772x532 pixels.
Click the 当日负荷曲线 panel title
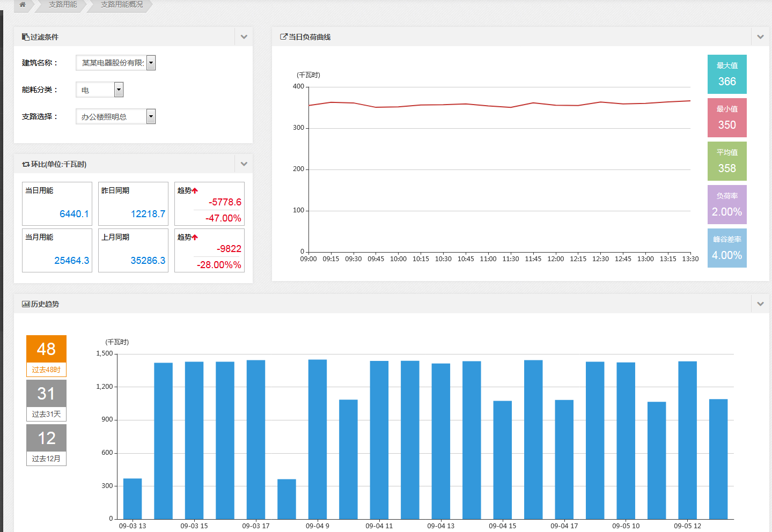point(310,37)
